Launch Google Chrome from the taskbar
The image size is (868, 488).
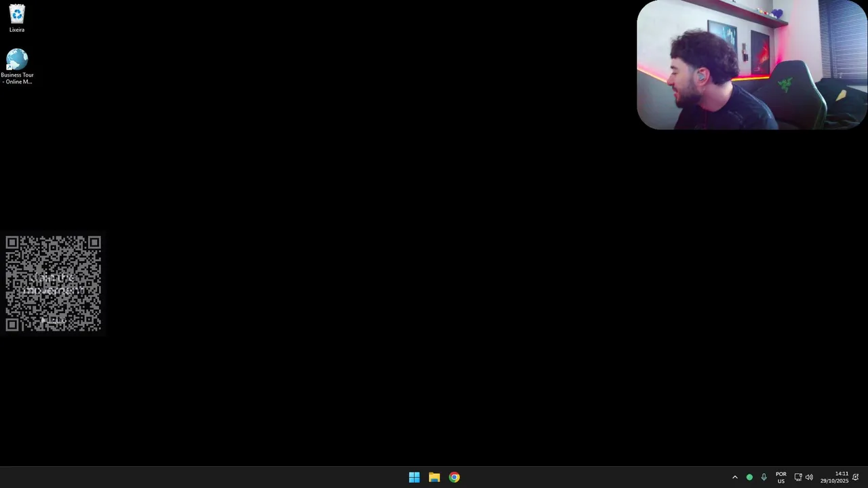coord(454,477)
